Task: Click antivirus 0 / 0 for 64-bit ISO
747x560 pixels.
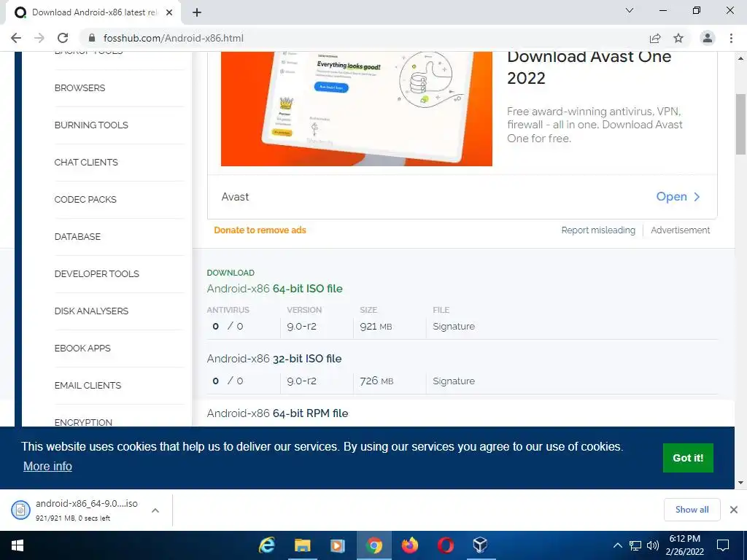Action: point(228,326)
